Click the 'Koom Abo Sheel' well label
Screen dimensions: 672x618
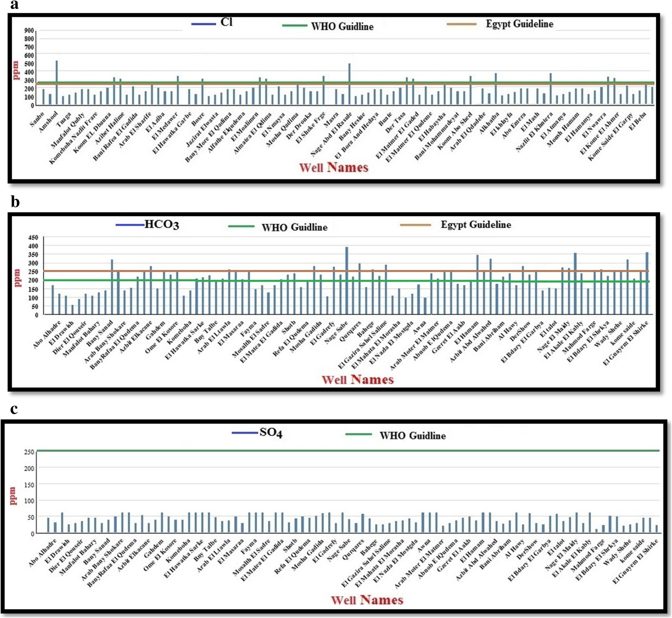click(455, 131)
